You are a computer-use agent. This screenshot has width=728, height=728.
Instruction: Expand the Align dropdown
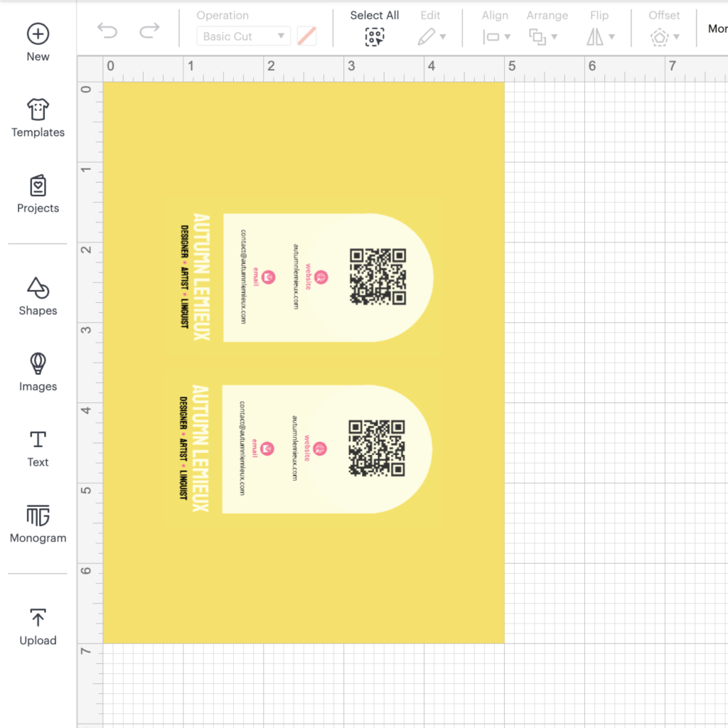click(x=496, y=36)
